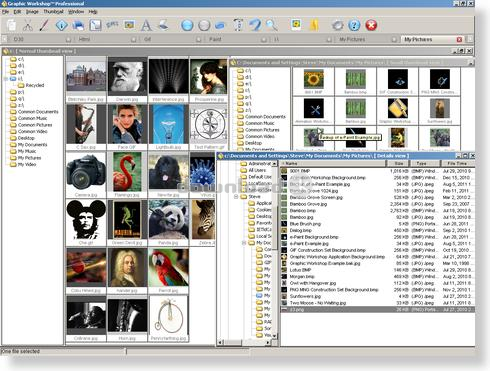Click the device capture toolbar icon
Image resolution: width=490 pixels, height=371 pixels.
click(x=238, y=25)
